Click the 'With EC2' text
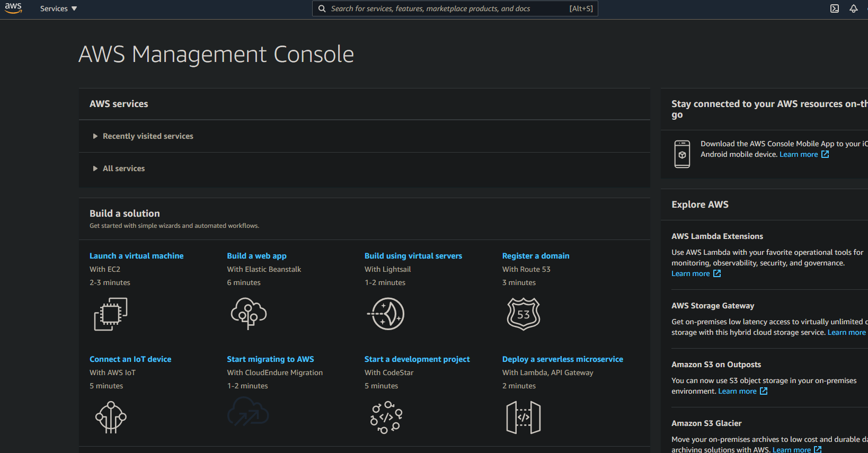 (x=105, y=269)
